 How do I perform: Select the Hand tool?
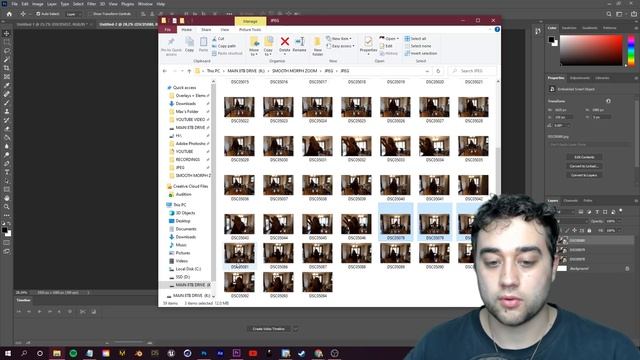(7, 198)
